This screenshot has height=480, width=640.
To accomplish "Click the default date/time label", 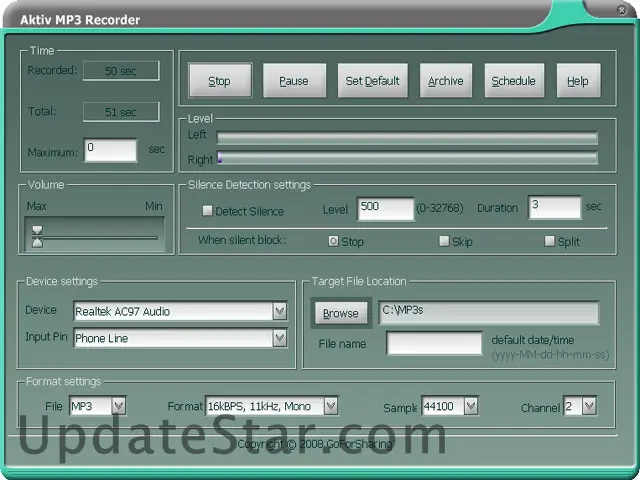I will (x=533, y=340).
